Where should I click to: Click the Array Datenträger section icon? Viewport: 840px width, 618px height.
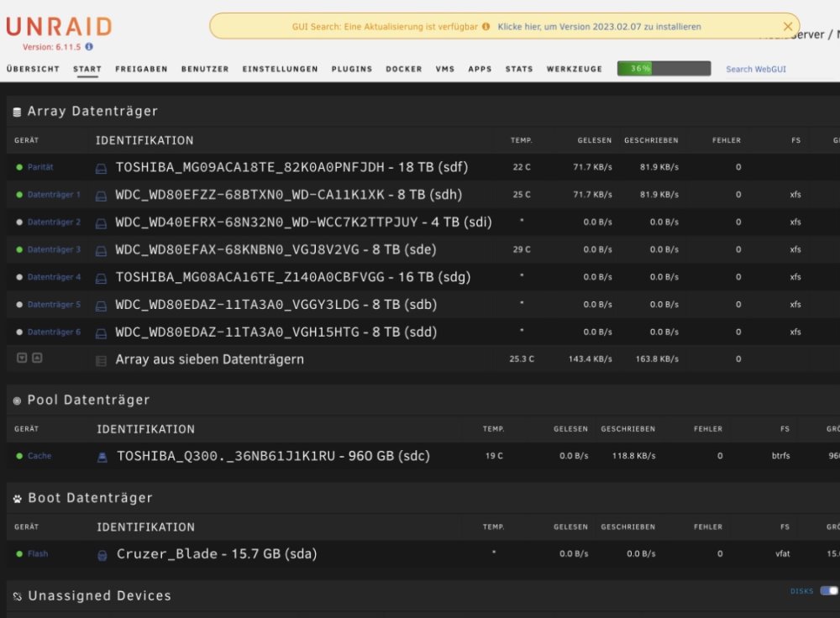[x=17, y=112]
